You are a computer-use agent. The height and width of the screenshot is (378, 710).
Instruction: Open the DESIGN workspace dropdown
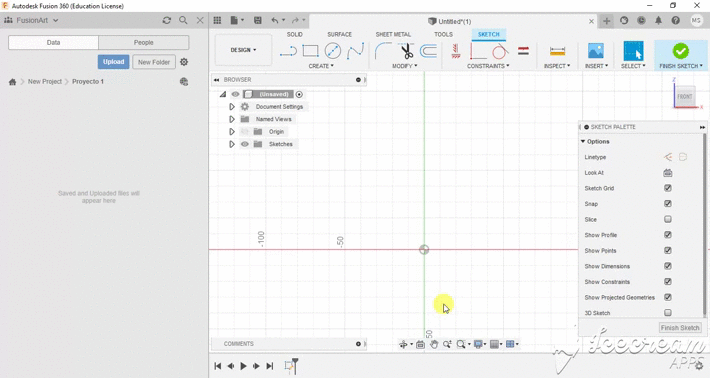pos(243,50)
